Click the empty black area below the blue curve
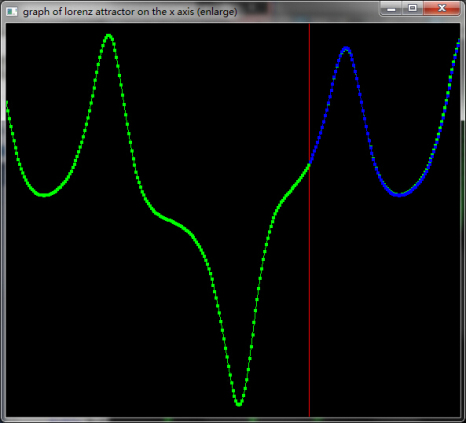 tap(383, 300)
